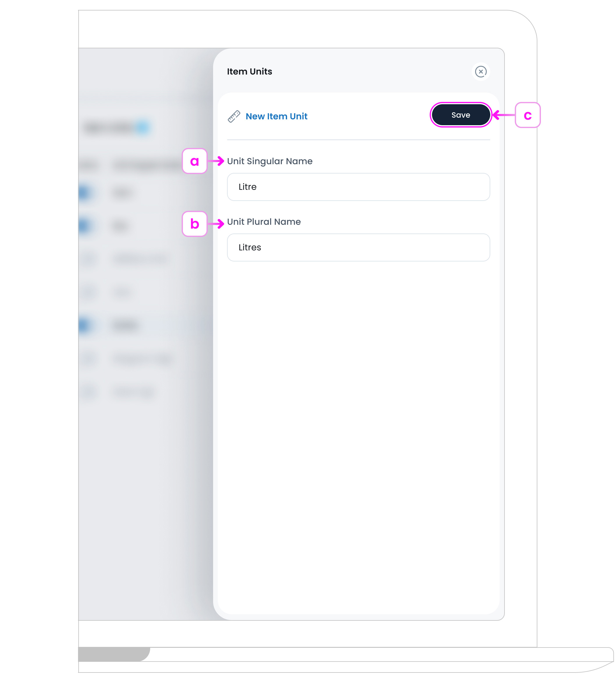Focus the Unit Plural Name field containing Litres
Image resolution: width=616 pixels, height=683 pixels.
pos(358,247)
